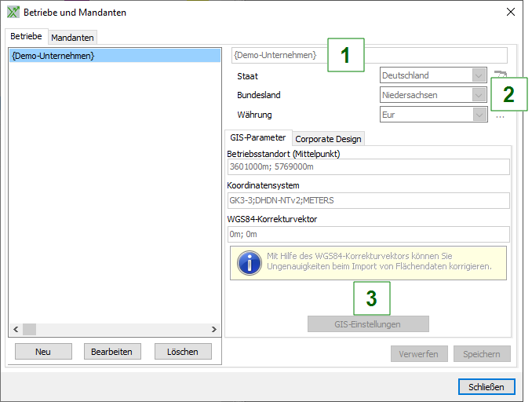The image size is (532, 402).
Task: Open the Corporate Design tab
Action: click(328, 139)
